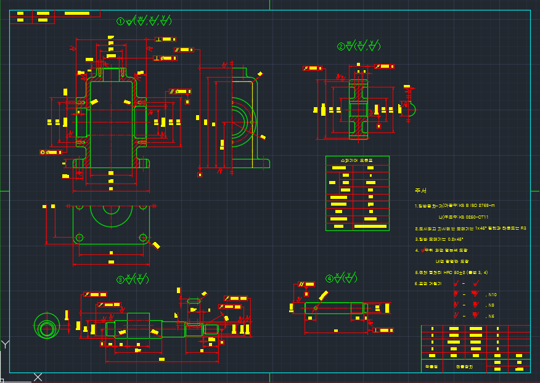Click the circled part number 3 balloon
This screenshot has height=383, width=540.
tap(120, 280)
